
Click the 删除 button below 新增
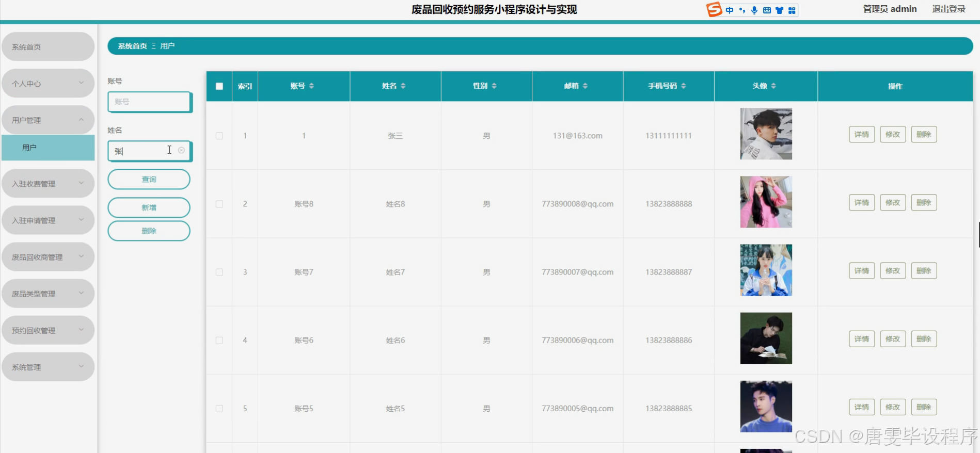(149, 231)
